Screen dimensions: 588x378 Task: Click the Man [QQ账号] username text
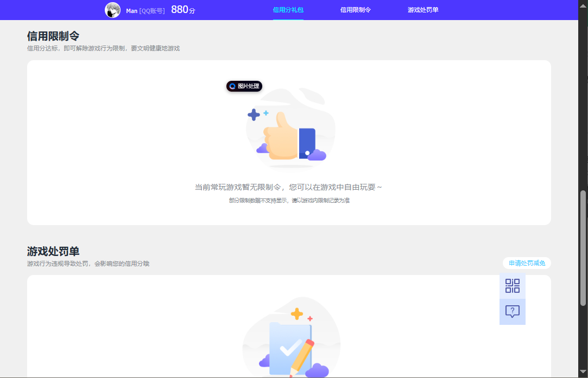click(x=146, y=11)
